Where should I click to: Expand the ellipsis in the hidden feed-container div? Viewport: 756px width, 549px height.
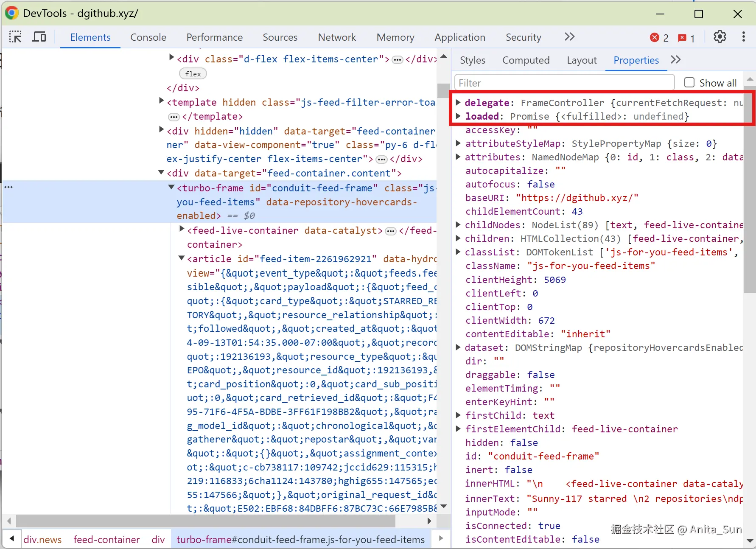click(382, 160)
